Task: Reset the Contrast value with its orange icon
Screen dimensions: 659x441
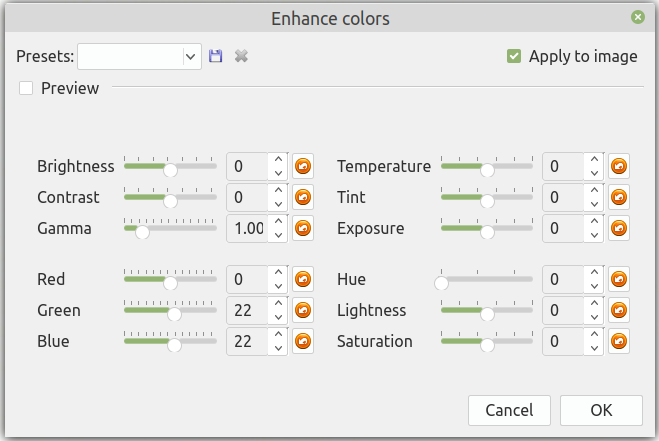Action: click(x=303, y=197)
